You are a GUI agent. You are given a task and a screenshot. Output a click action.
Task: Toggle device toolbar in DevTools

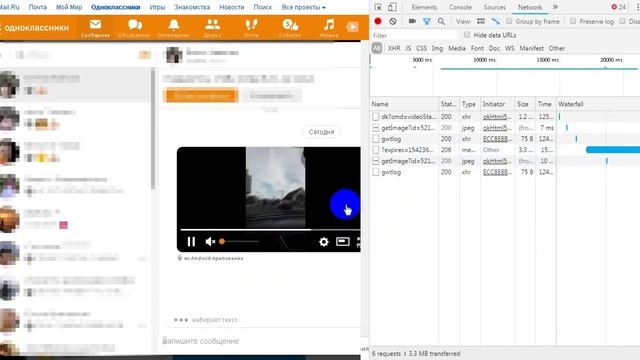coord(392,7)
